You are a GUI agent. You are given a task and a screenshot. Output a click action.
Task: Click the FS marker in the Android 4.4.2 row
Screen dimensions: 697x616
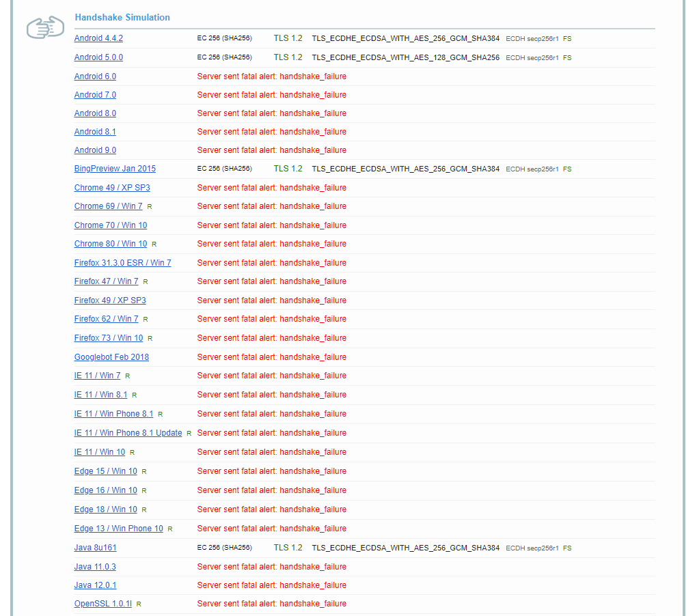[x=567, y=39]
